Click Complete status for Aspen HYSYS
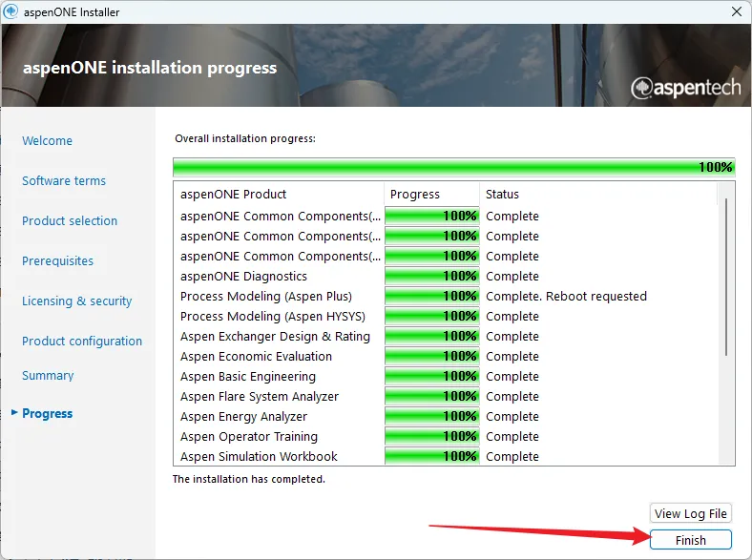Viewport: 752px width, 560px height. 512,317
